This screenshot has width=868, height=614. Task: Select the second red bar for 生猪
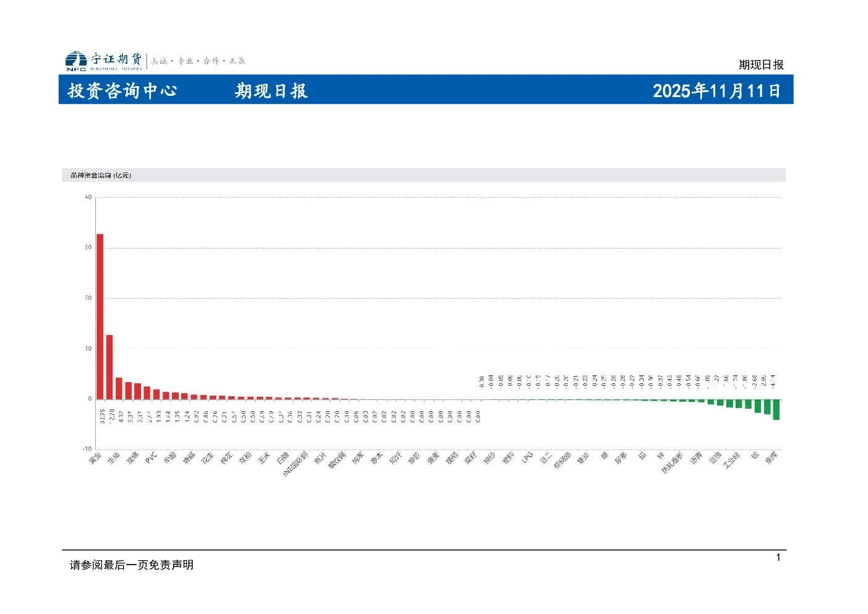click(x=110, y=367)
